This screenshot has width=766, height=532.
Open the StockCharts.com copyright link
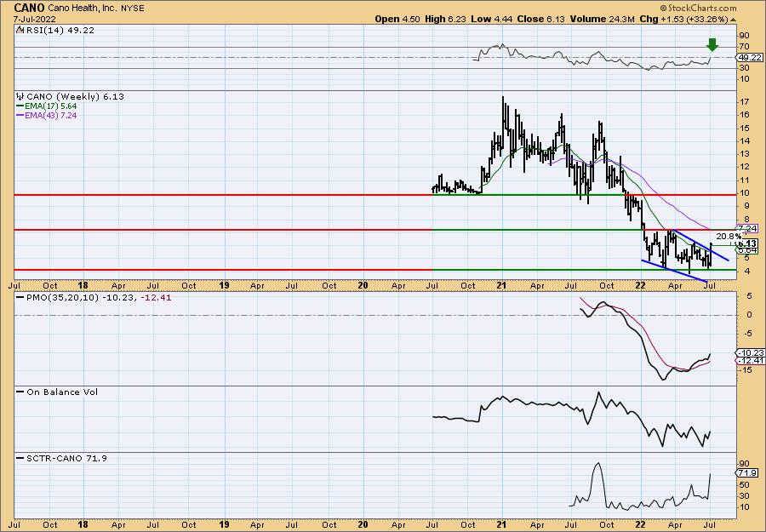[x=698, y=8]
